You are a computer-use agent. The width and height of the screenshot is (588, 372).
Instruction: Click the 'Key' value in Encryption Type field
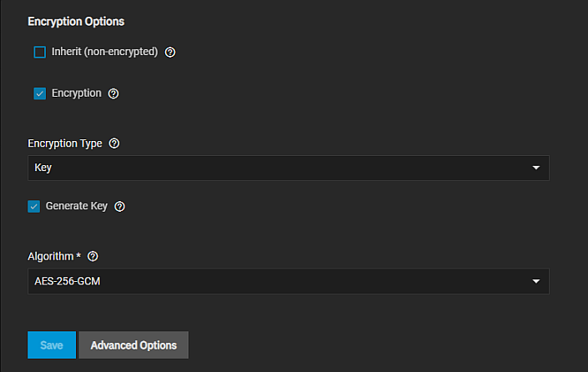(43, 168)
